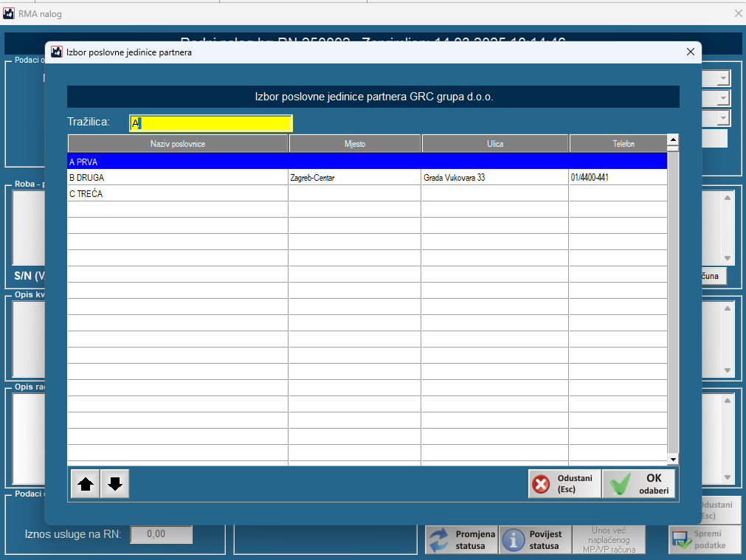Screen dimensions: 746x560
Task: Click the dialog title bar app icon
Action: coord(57,52)
